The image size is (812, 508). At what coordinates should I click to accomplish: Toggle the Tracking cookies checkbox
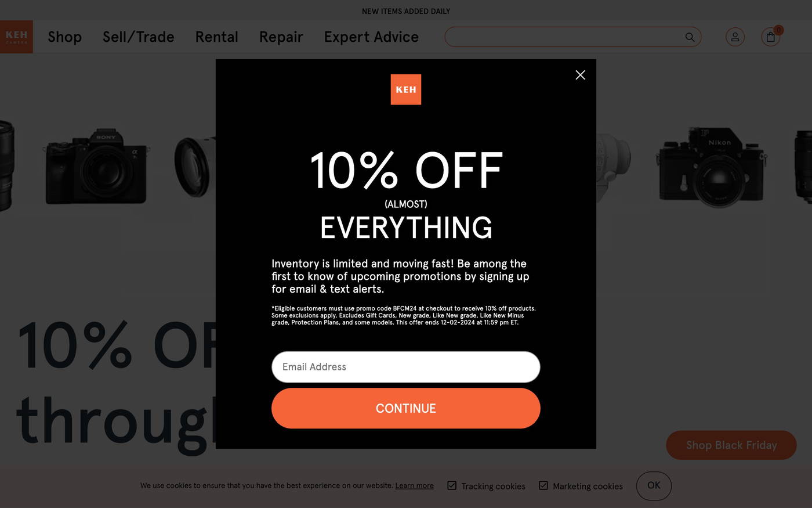click(x=452, y=485)
